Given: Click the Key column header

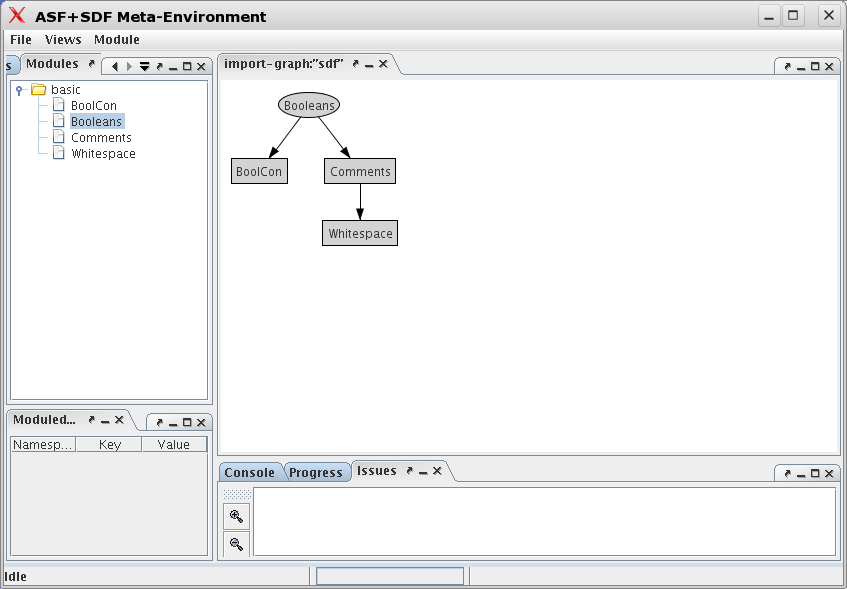Looking at the screenshot, I should tap(110, 444).
